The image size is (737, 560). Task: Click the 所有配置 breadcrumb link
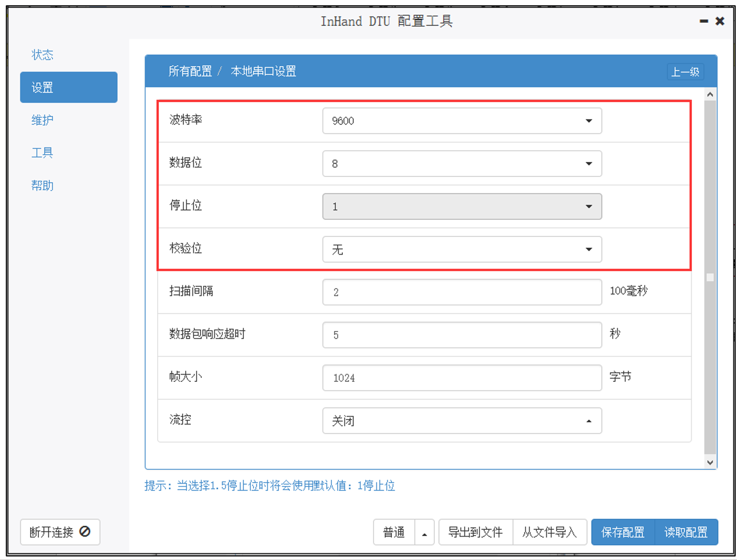[x=190, y=71]
